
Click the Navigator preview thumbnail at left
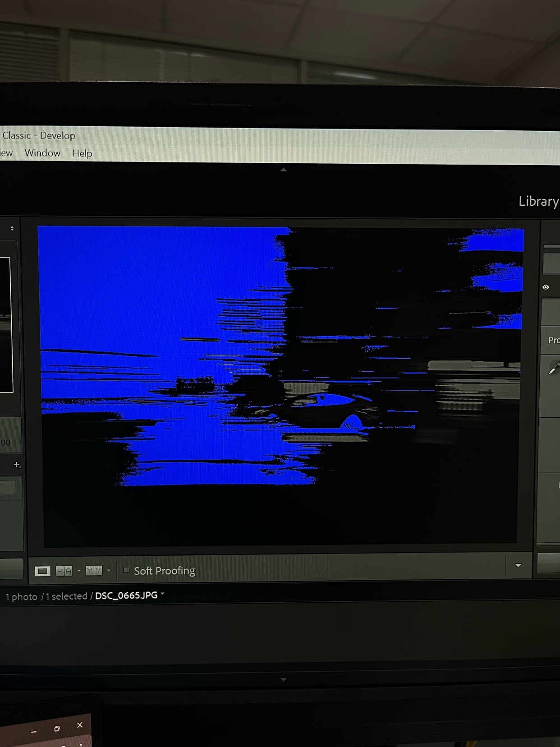coord(5,325)
